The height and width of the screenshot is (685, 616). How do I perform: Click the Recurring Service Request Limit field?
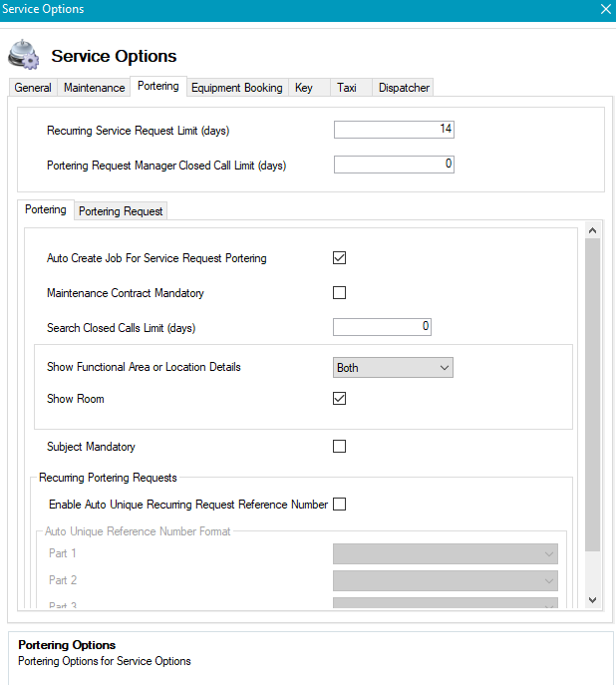394,130
